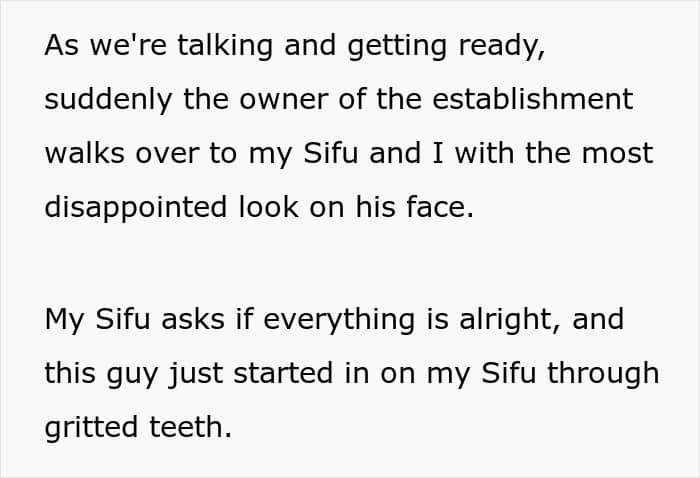Click the word "most" ending the third line
Screen dimensions: 700x478
click(x=617, y=154)
